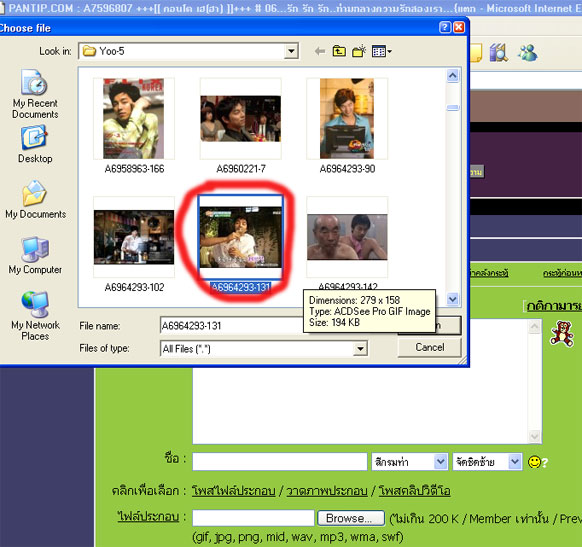The height and width of the screenshot is (547, 582).
Task: Click the Up One Level folder icon
Action: [x=339, y=51]
